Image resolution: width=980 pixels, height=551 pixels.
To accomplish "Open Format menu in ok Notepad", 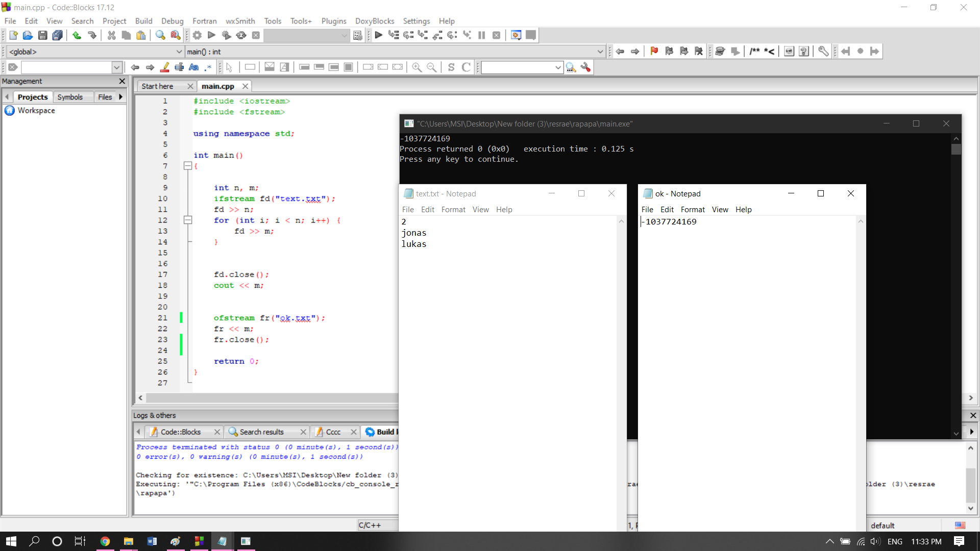I will pos(692,210).
